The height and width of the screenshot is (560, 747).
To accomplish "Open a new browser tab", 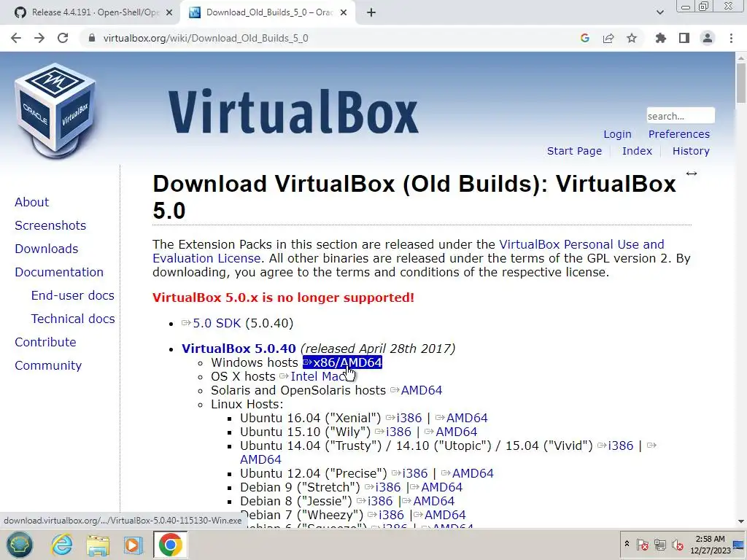I will point(371,13).
